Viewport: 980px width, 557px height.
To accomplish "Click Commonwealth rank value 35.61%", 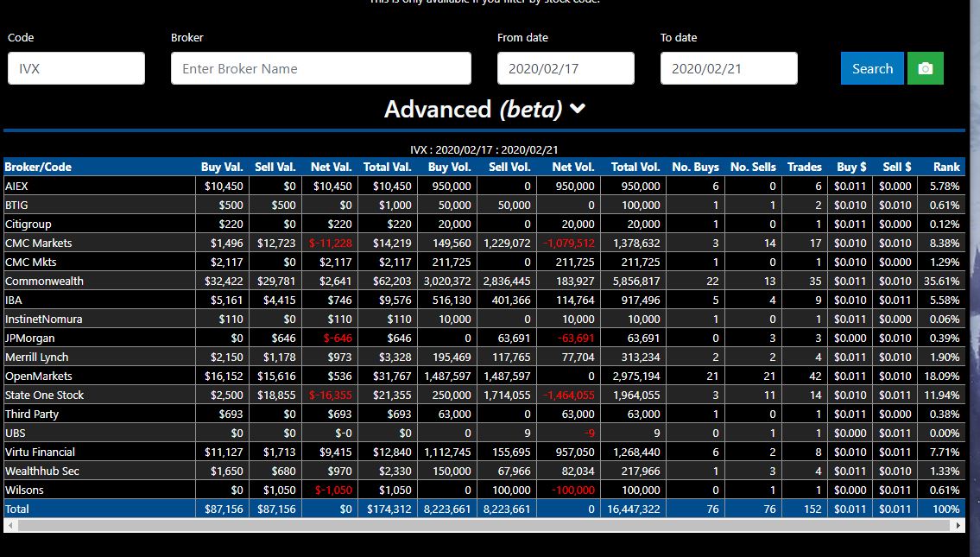I will click(x=942, y=281).
